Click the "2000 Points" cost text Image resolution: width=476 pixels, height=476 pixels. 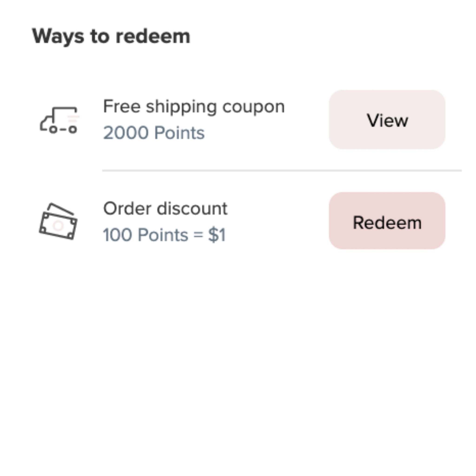[154, 133]
